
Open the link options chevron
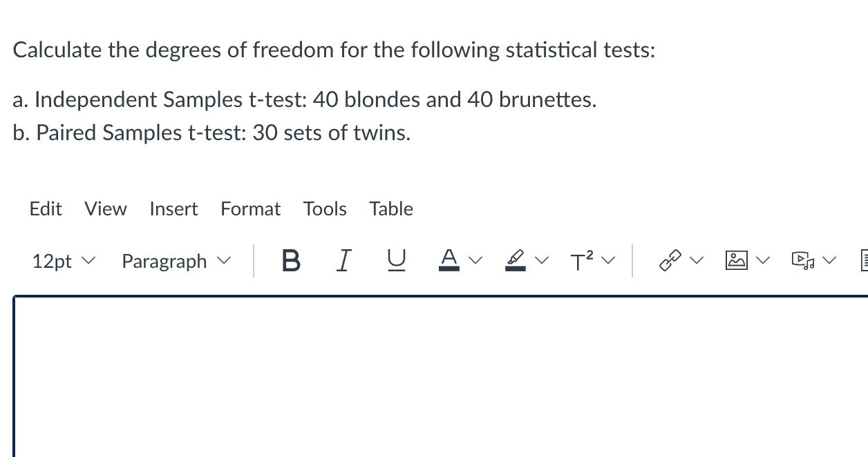(x=697, y=260)
